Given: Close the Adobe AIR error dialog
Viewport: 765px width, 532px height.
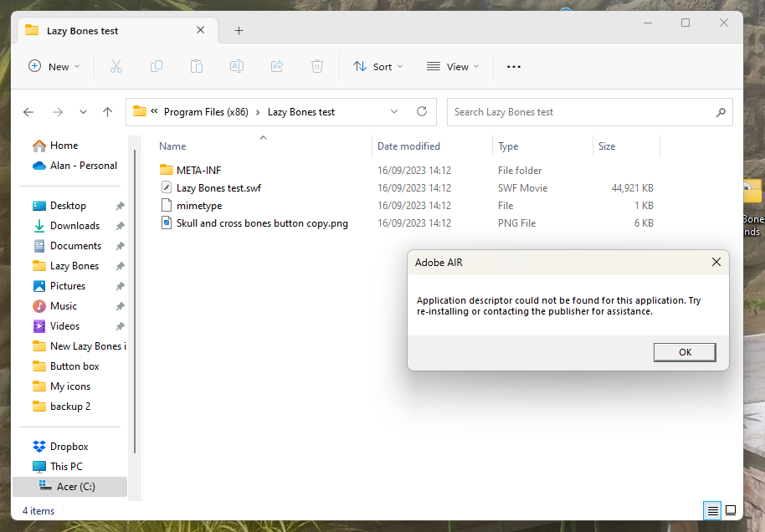Looking at the screenshot, I should coord(716,262).
